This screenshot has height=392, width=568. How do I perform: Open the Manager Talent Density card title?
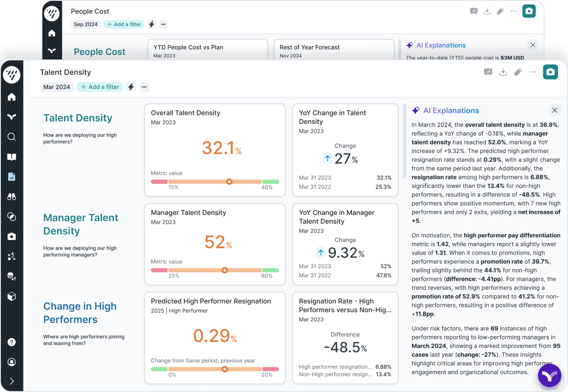pyautogui.click(x=188, y=213)
